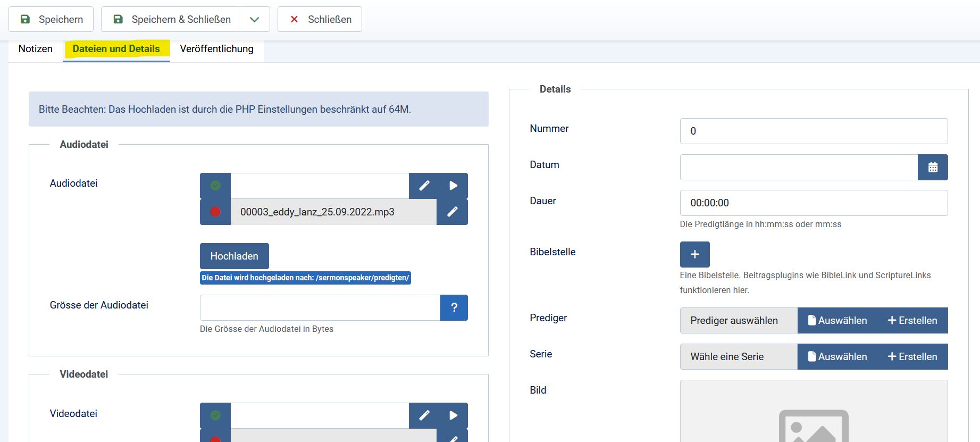Open the Veröffentlichung tab
The height and width of the screenshot is (442, 980).
coord(216,49)
